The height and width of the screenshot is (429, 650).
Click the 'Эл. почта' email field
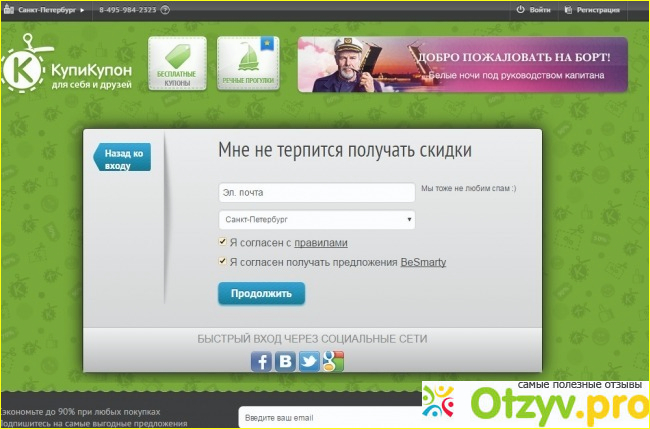[316, 192]
